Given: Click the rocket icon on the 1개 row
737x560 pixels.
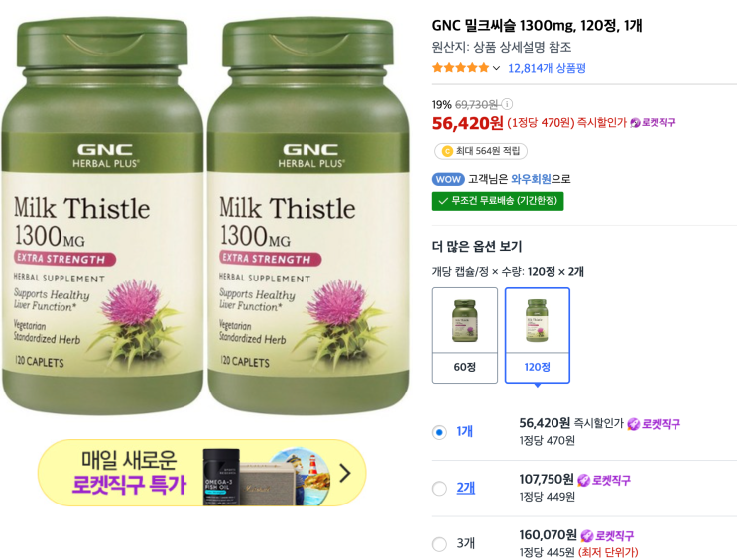Looking at the screenshot, I should pos(634,424).
